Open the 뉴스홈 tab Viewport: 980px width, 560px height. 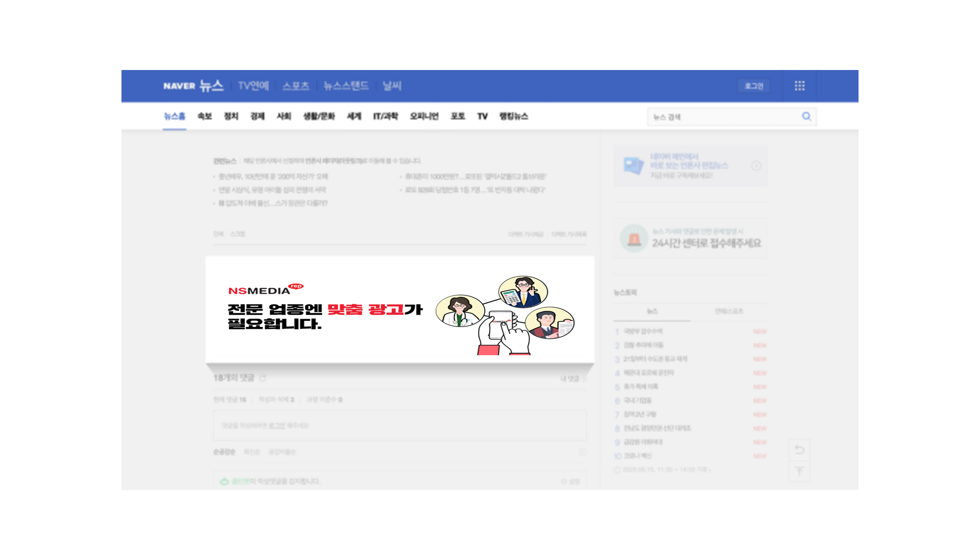point(174,116)
